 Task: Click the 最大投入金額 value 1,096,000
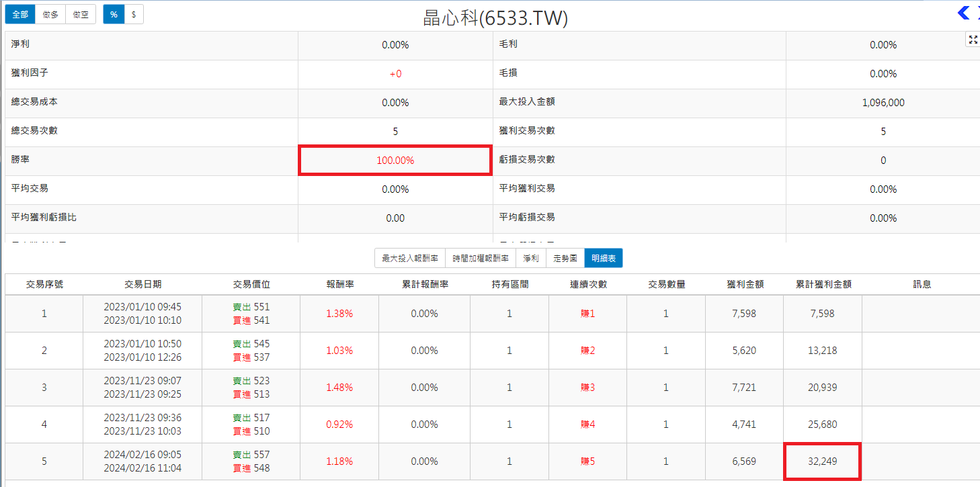883,103
